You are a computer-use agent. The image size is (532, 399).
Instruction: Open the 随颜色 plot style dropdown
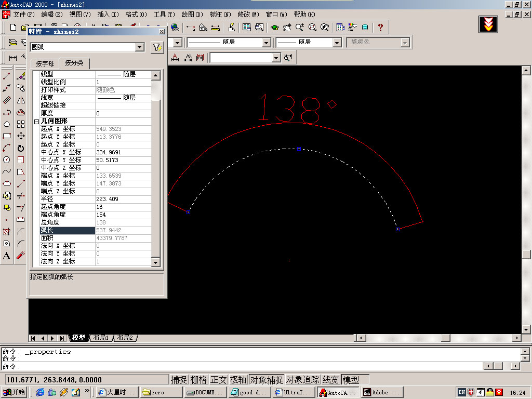click(x=405, y=43)
